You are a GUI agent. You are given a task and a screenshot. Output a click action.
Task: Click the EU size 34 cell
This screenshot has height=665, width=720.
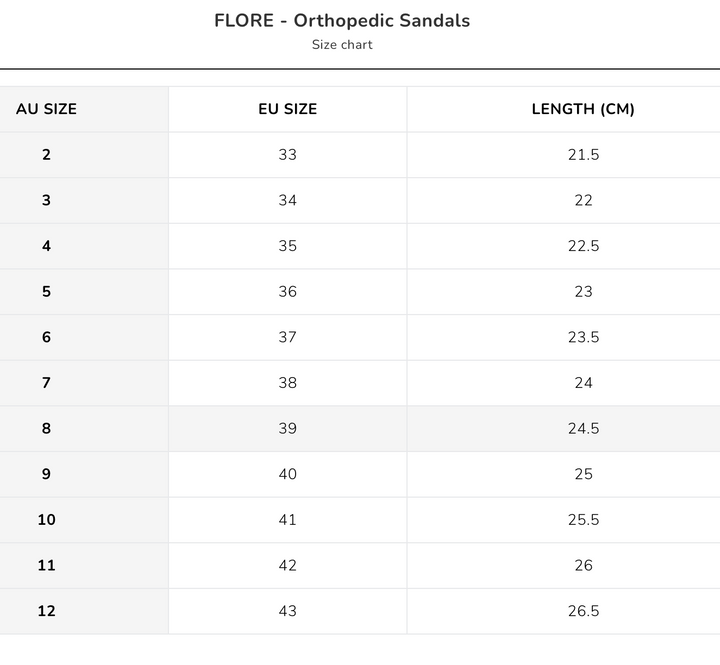point(287,200)
